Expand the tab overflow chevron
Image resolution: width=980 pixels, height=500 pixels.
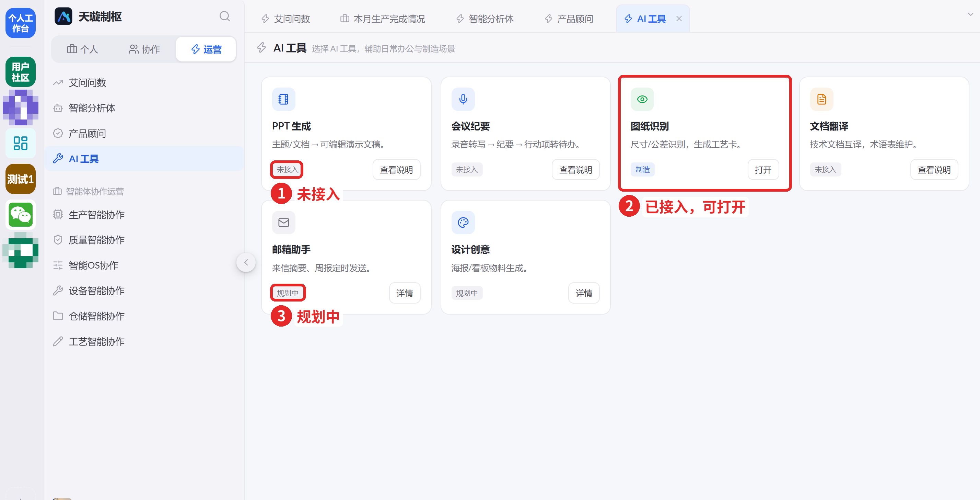(970, 14)
